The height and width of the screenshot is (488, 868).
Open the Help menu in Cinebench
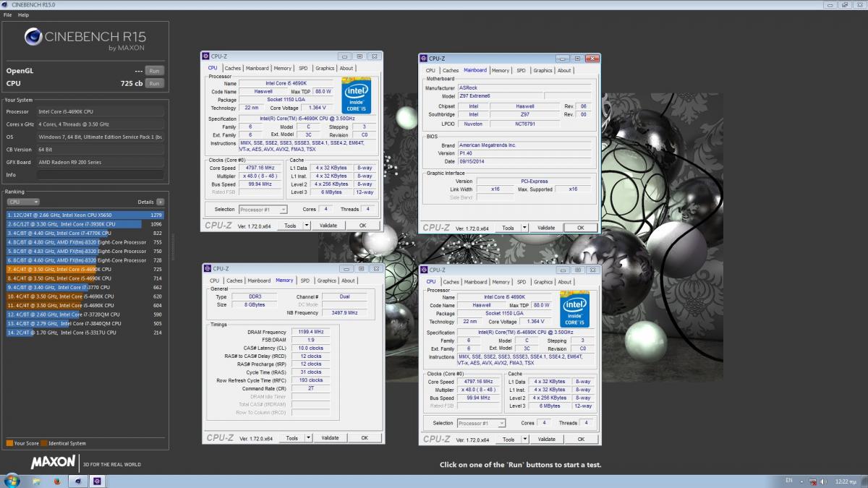click(24, 14)
